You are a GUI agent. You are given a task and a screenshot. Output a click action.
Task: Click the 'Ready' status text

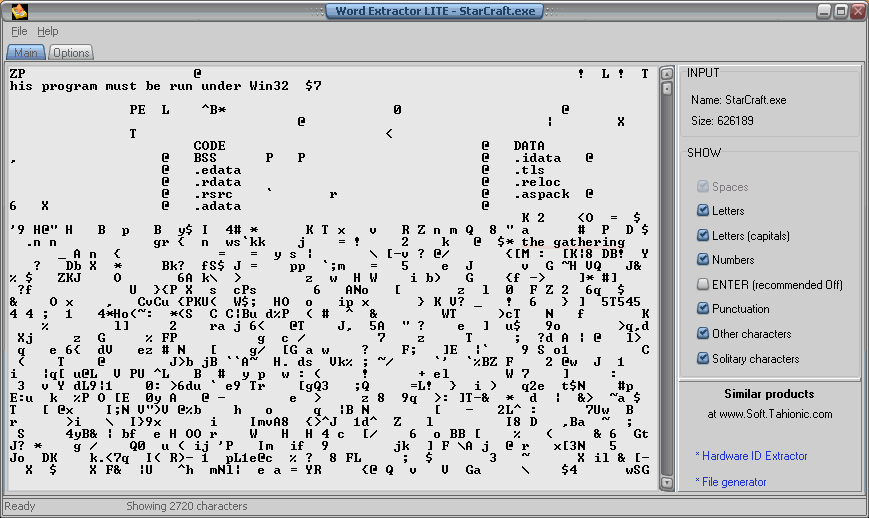point(20,506)
